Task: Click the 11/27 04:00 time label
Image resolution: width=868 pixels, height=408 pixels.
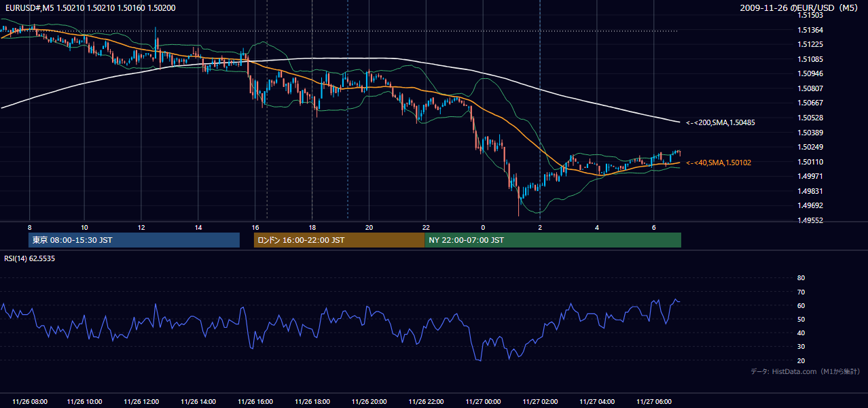Action: 598,401
